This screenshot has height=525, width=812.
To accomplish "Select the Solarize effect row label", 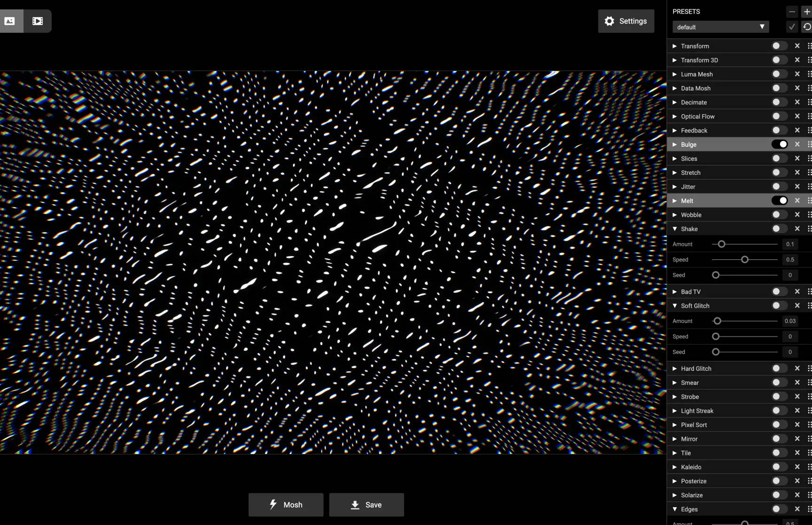I will point(692,495).
